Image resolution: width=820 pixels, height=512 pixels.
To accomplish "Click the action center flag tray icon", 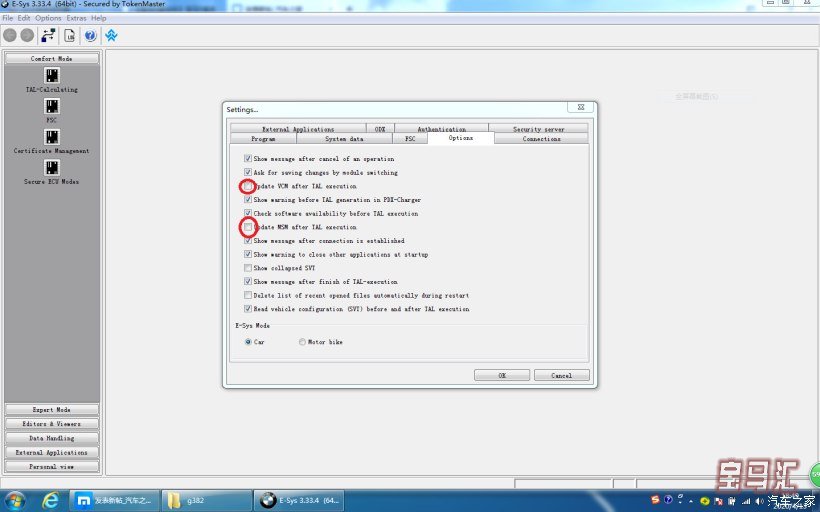I will (719, 501).
